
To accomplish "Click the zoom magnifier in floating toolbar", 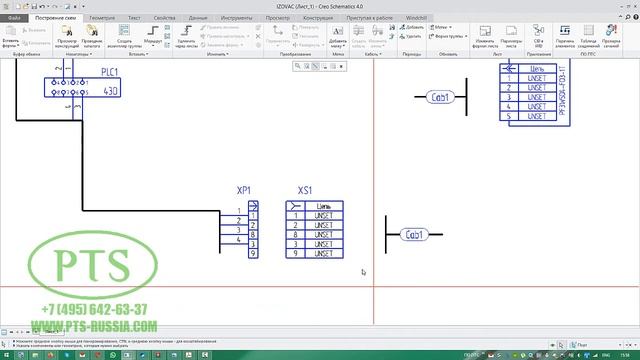I will [298, 66].
